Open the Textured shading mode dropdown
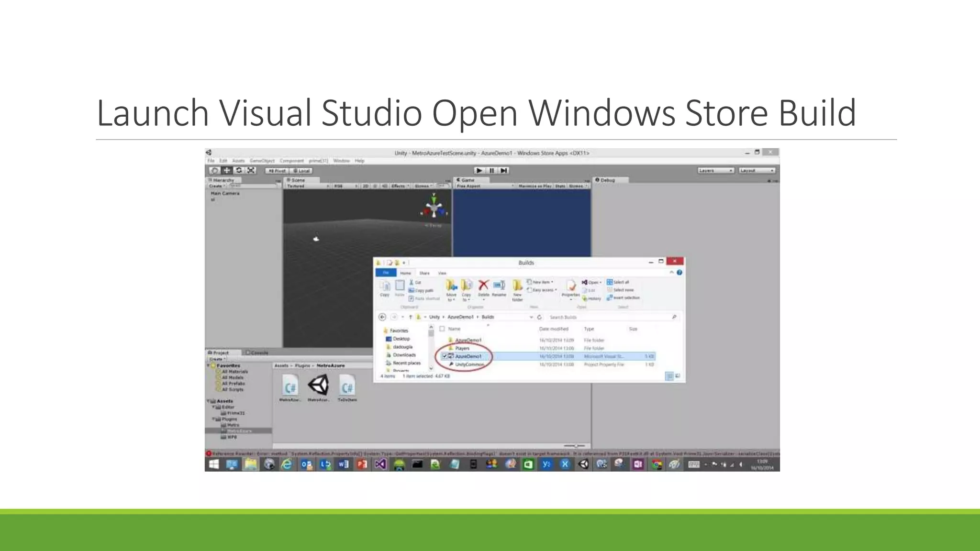This screenshot has height=551, width=980. pos(308,186)
